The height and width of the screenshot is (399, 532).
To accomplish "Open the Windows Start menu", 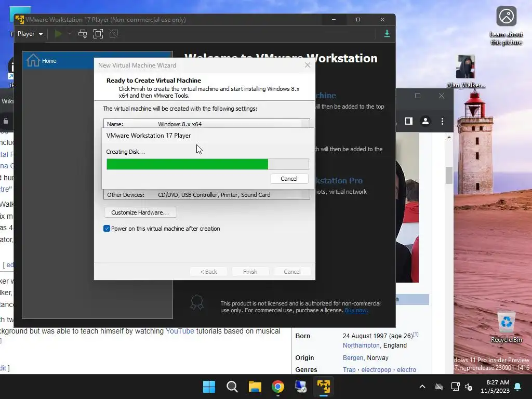I will (x=209, y=387).
